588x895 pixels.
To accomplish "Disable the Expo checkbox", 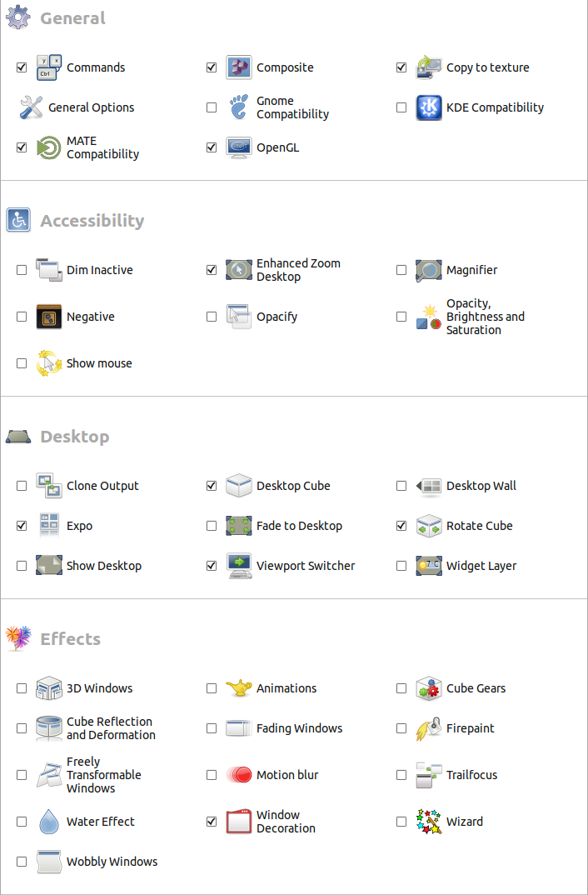I will coord(22,526).
